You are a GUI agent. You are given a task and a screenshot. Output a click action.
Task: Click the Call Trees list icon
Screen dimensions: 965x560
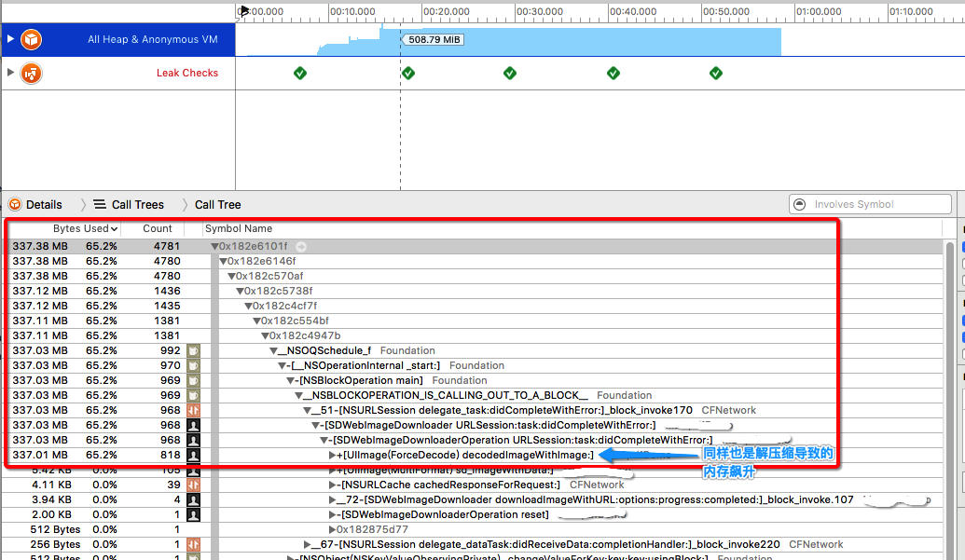100,205
